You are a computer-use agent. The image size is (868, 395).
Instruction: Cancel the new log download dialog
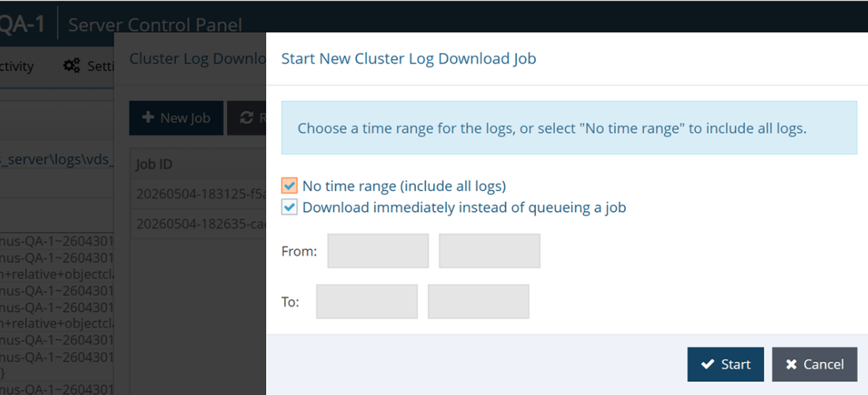click(x=814, y=364)
